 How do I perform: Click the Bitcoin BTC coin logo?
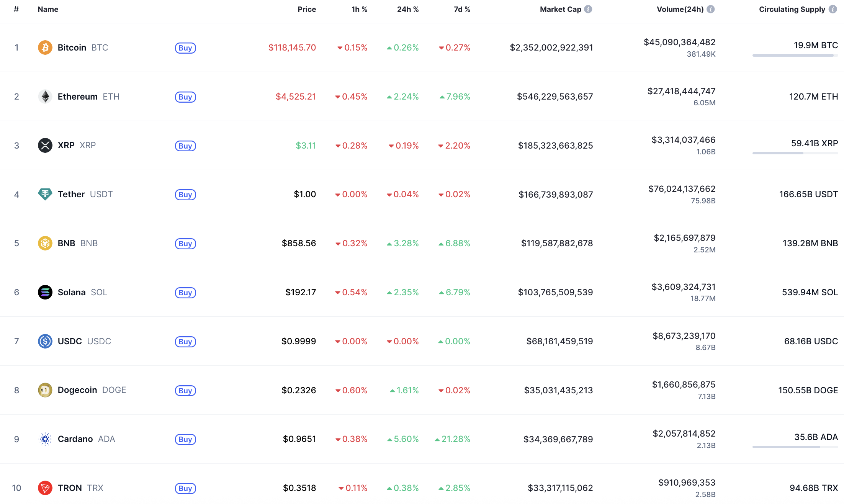pos(45,47)
